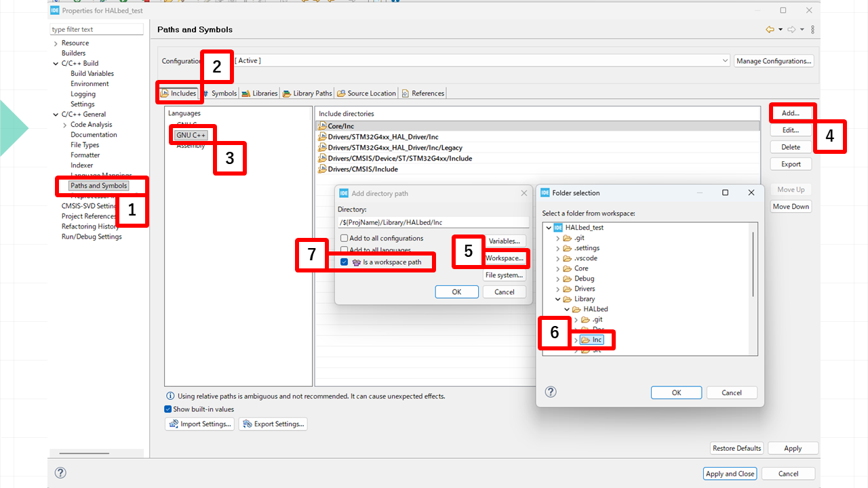Select the Debug folder in folder tree
The width and height of the screenshot is (868, 488).
click(x=584, y=279)
